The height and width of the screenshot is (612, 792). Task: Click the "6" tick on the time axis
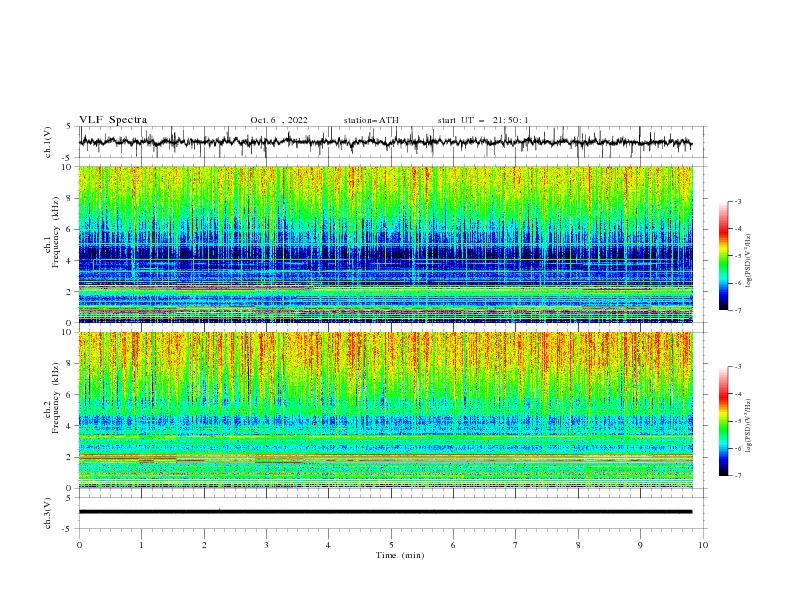(453, 545)
